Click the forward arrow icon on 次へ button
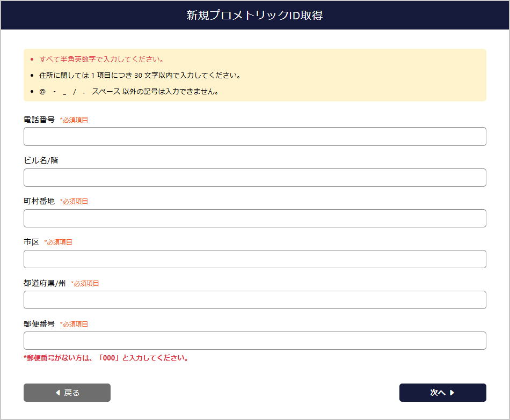This screenshot has height=420, width=510. pyautogui.click(x=453, y=392)
